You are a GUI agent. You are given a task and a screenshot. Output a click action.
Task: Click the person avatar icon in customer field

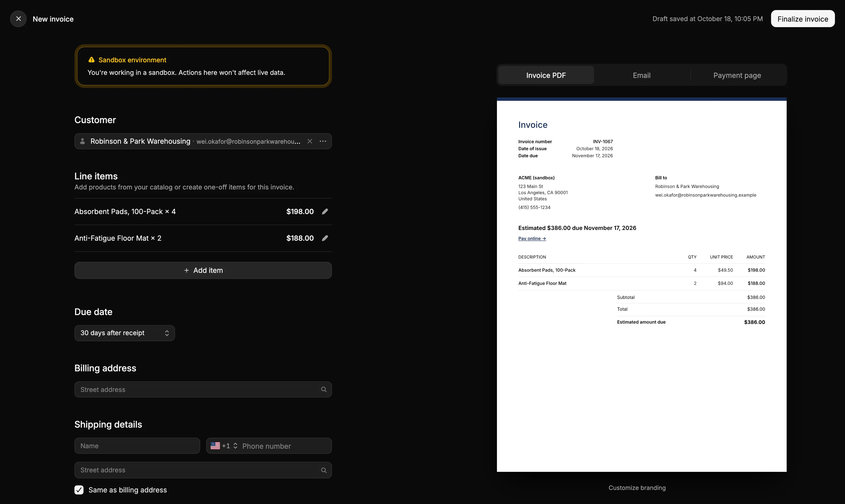[82, 141]
